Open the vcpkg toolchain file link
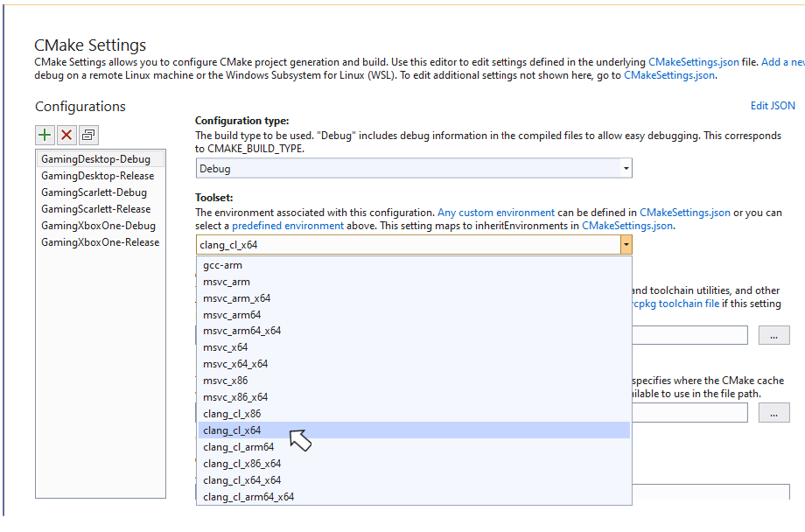The image size is (805, 532). click(x=675, y=304)
